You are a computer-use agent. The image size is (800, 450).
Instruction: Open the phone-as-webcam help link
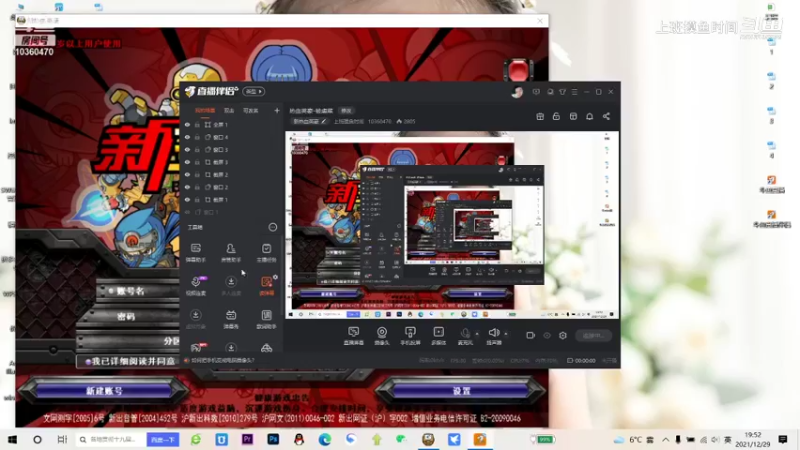pos(222,360)
